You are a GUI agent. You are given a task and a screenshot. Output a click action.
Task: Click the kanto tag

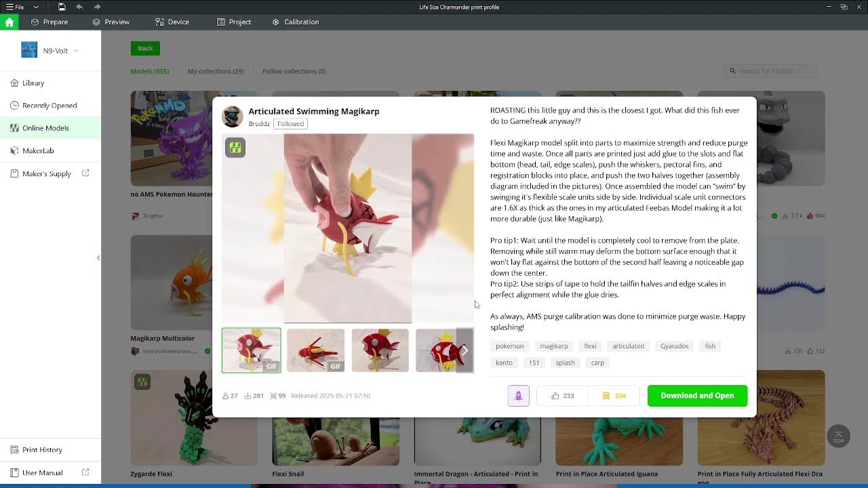504,363
